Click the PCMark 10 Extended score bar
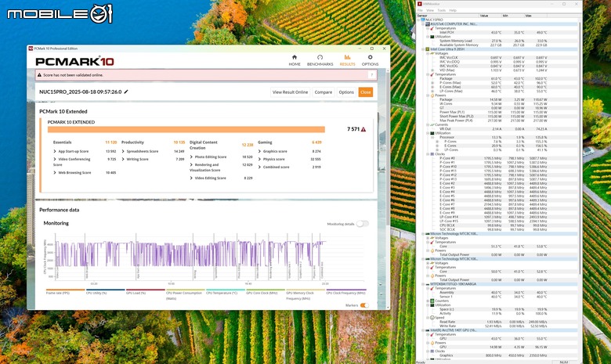 [x=186, y=129]
